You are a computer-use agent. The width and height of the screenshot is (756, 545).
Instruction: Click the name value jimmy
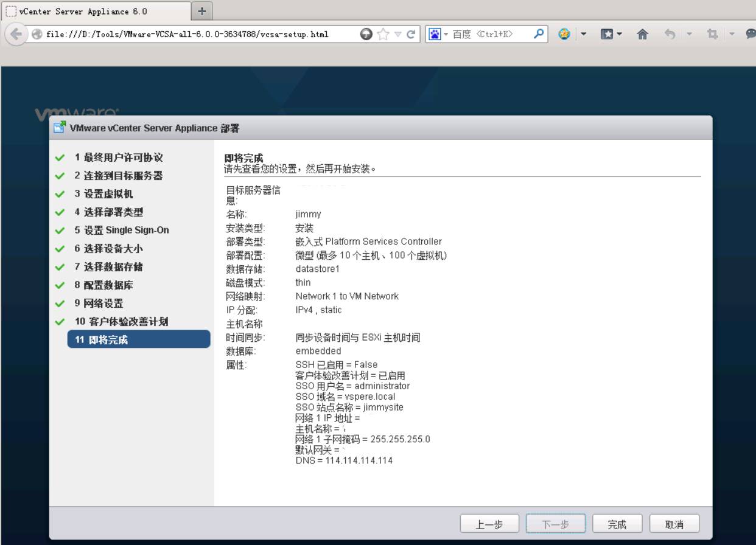point(308,214)
